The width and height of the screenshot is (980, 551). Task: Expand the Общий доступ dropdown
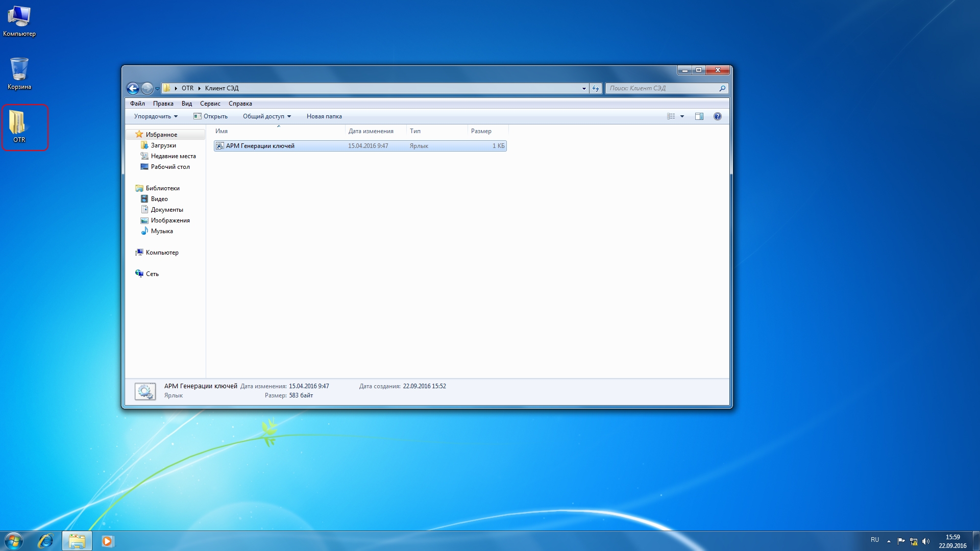point(267,116)
